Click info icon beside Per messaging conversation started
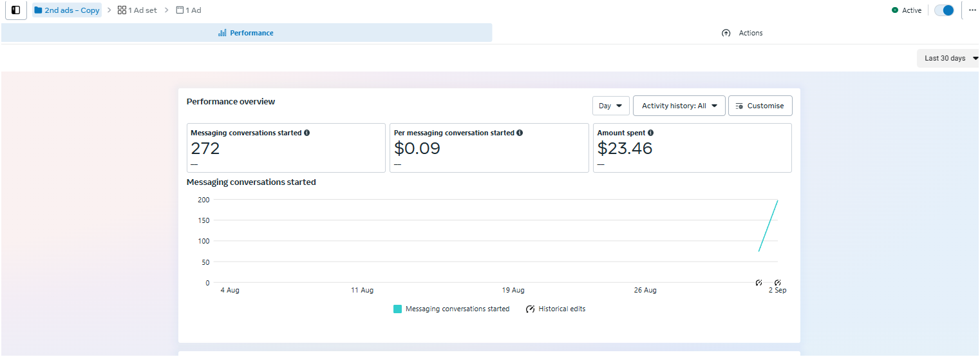The height and width of the screenshot is (357, 980). (520, 133)
